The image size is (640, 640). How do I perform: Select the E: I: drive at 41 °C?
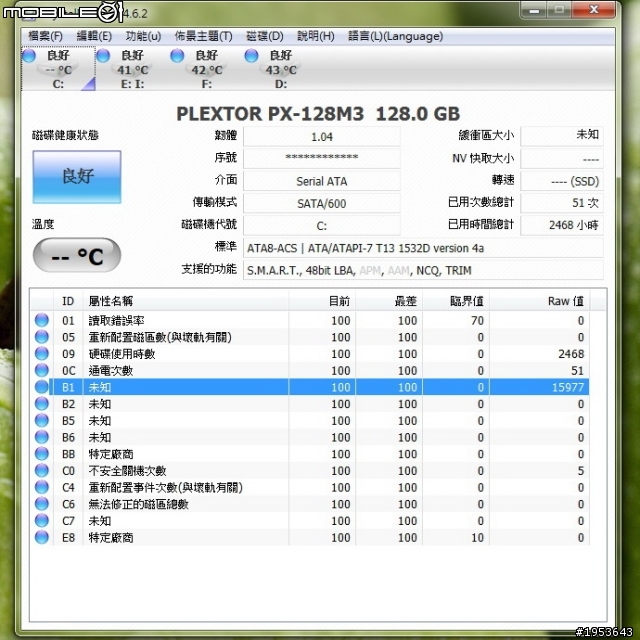133,69
